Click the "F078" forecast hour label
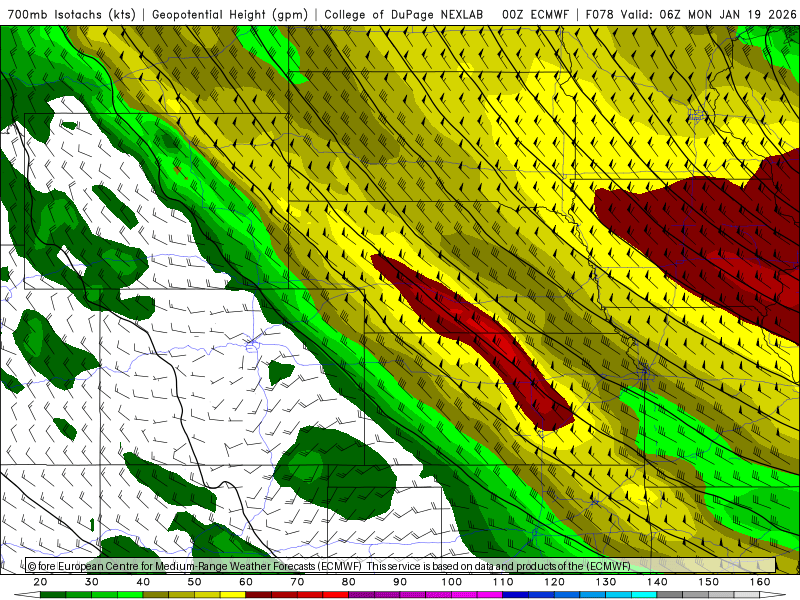 pyautogui.click(x=600, y=14)
